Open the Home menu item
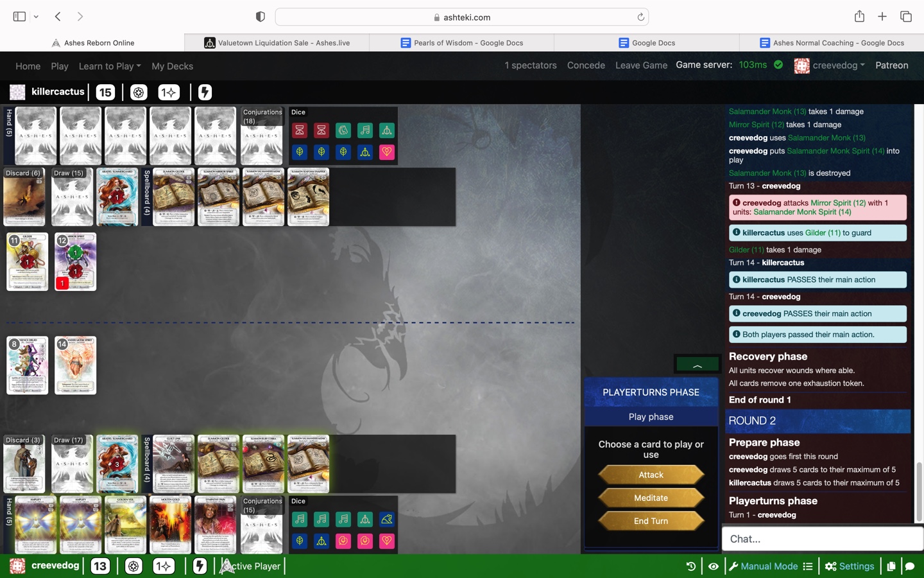924x578 pixels. [x=28, y=66]
